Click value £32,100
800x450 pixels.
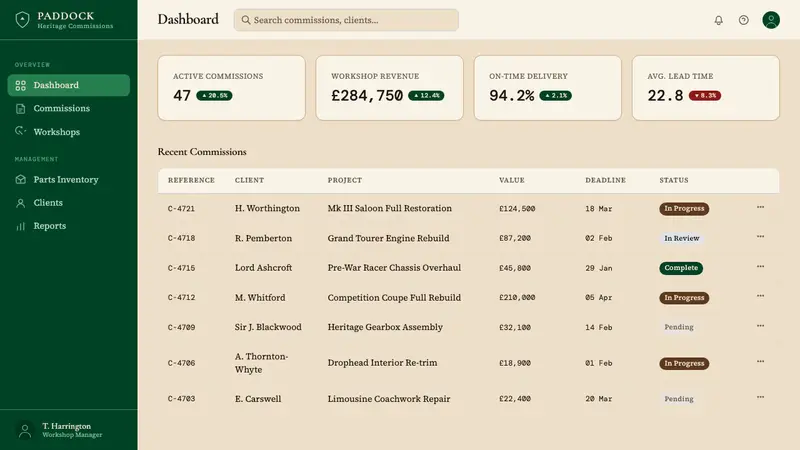pyautogui.click(x=515, y=328)
